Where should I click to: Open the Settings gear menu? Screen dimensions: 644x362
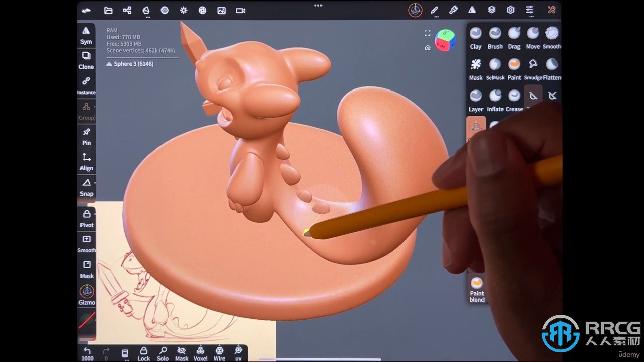tap(511, 10)
